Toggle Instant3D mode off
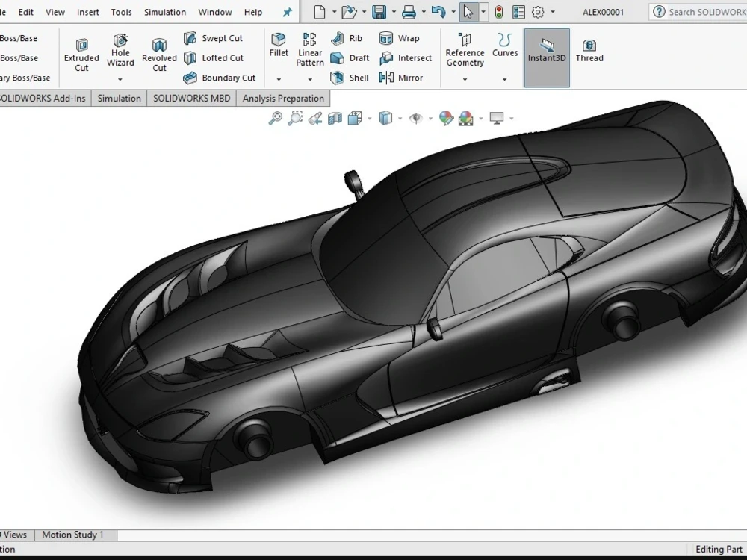 click(547, 51)
